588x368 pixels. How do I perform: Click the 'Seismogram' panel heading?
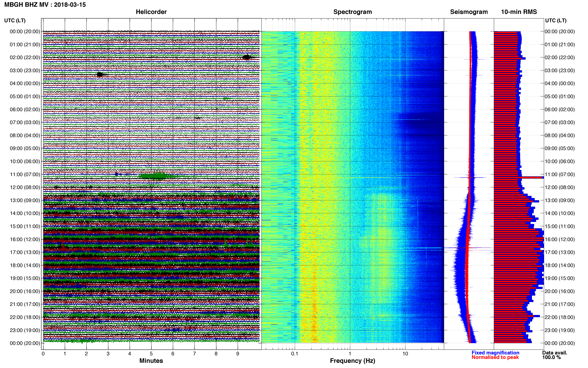click(469, 12)
